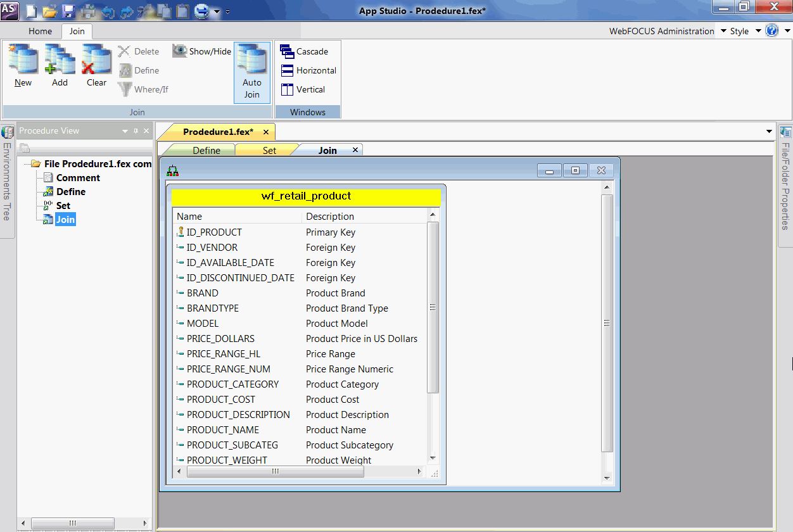Redo the action with the redo arrow
Image resolution: width=793 pixels, height=532 pixels.
126,11
